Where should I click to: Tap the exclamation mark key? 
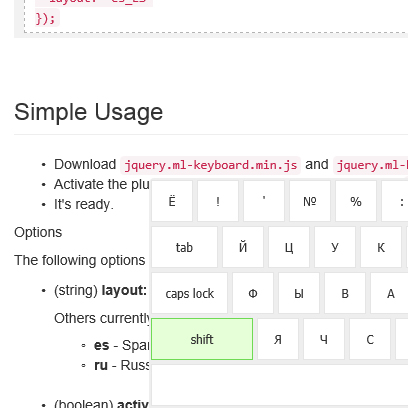coord(218,201)
